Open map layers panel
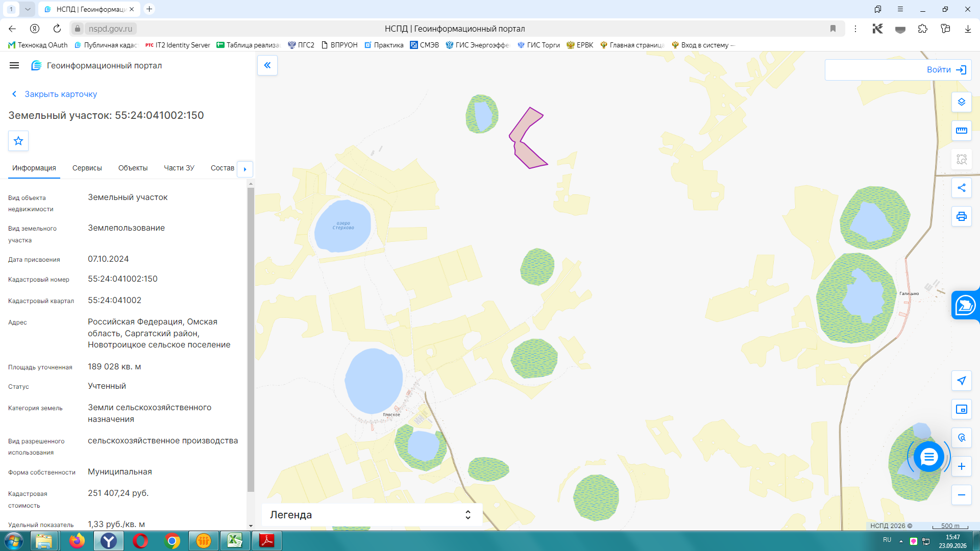The image size is (980, 551). point(962,102)
